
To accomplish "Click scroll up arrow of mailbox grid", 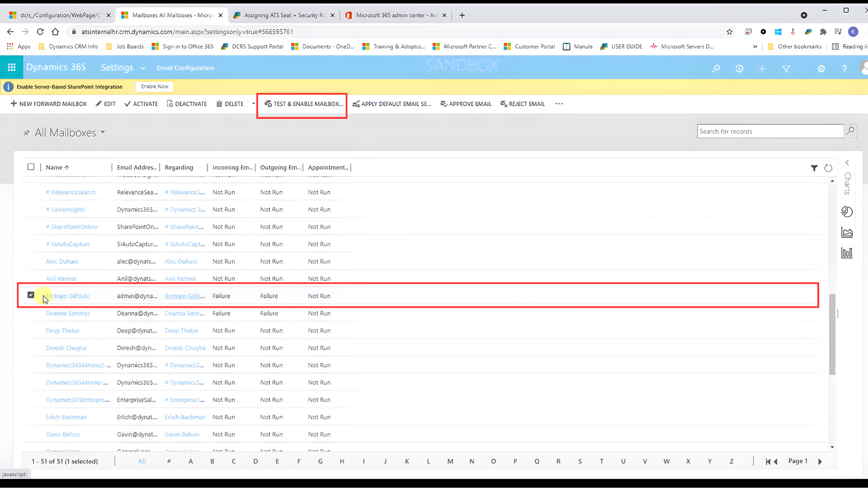I will point(832,181).
